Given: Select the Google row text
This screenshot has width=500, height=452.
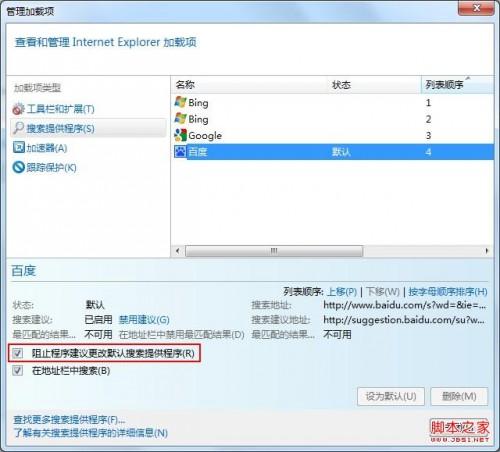Looking at the screenshot, I should pos(205,135).
